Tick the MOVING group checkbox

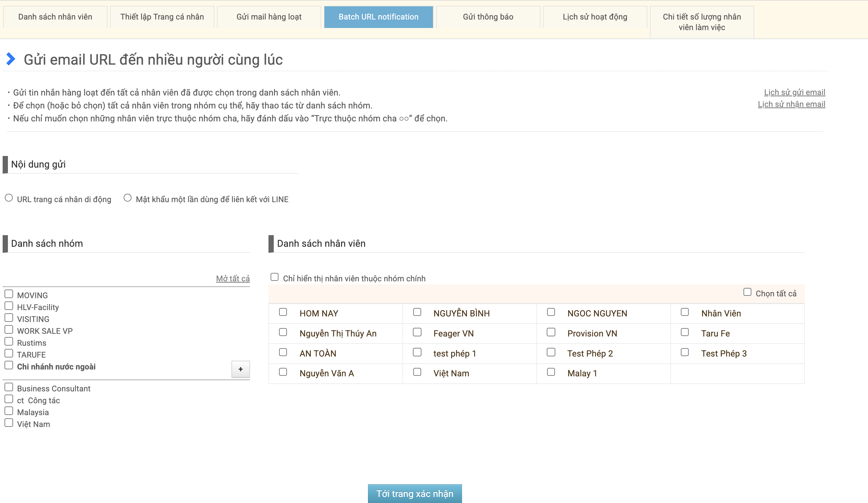(x=9, y=294)
